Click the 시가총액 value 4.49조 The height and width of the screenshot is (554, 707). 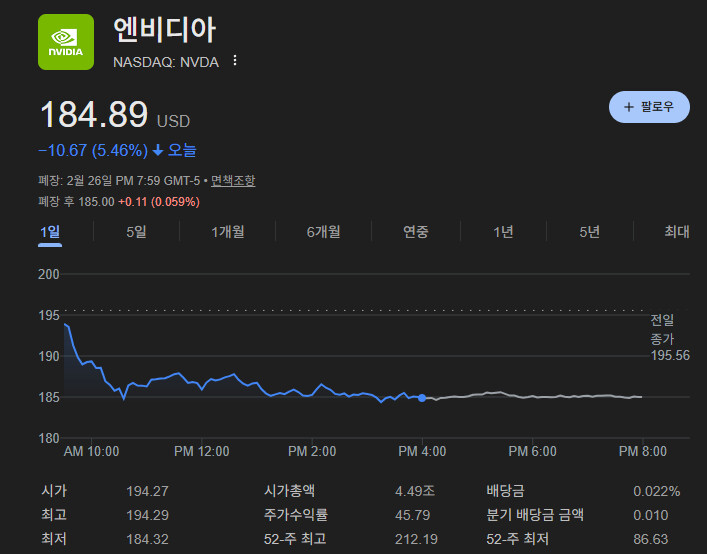tap(415, 491)
